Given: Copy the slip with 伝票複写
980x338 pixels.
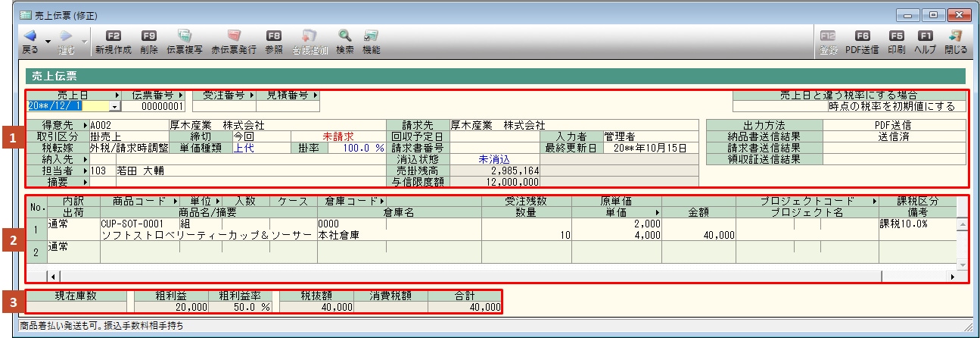Looking at the screenshot, I should [x=184, y=42].
